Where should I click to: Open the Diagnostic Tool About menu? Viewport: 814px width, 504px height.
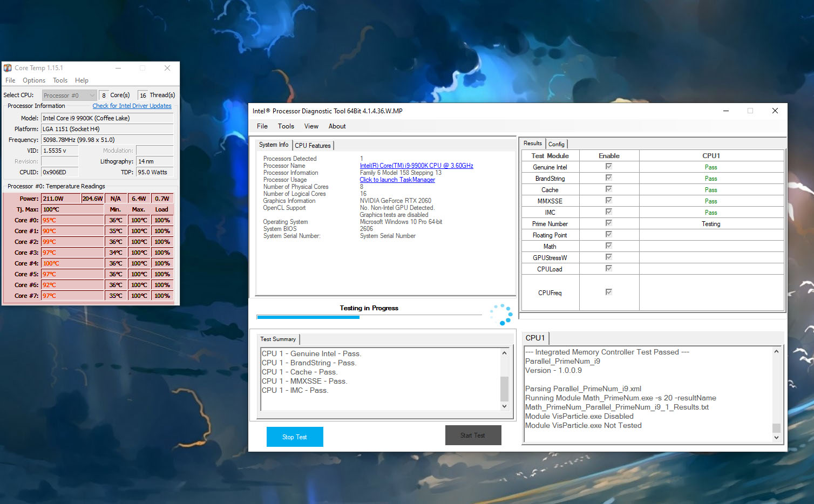point(337,126)
